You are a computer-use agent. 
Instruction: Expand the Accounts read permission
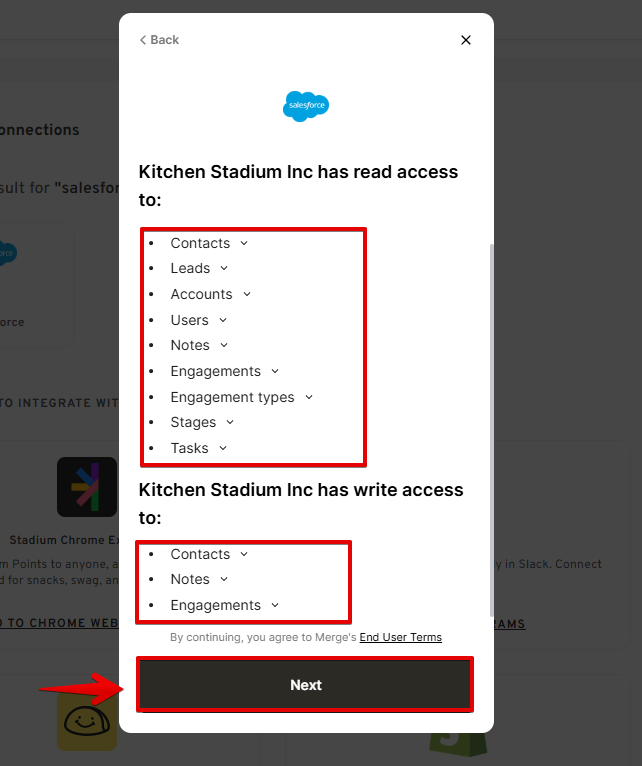(247, 294)
